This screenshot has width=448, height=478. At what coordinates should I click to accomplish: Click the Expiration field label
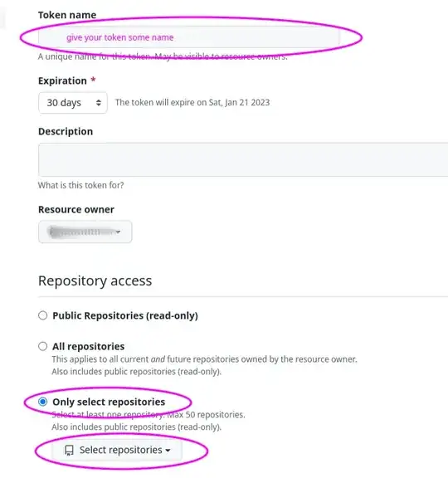[62, 80]
